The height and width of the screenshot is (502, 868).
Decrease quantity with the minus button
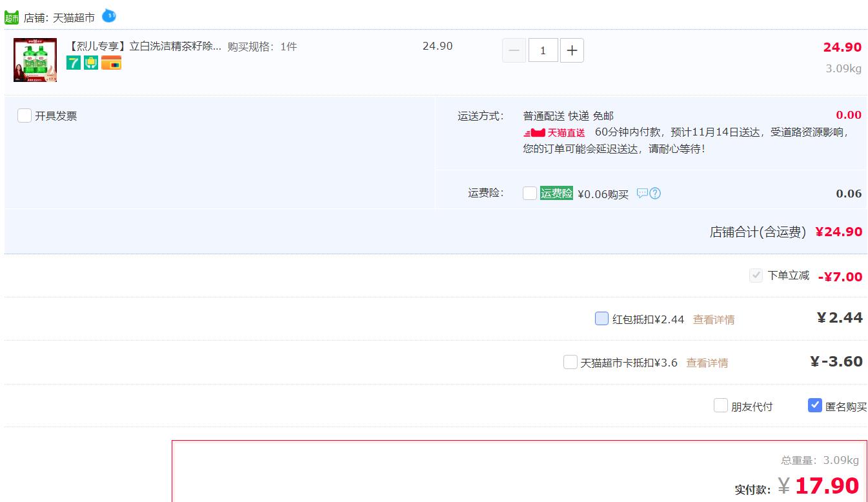514,50
